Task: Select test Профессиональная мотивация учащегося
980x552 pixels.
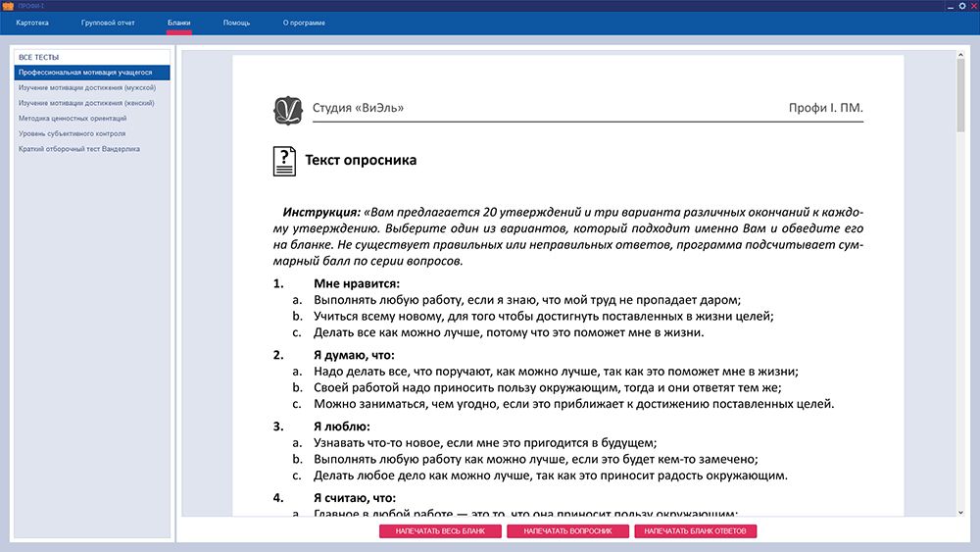Action: [x=85, y=73]
